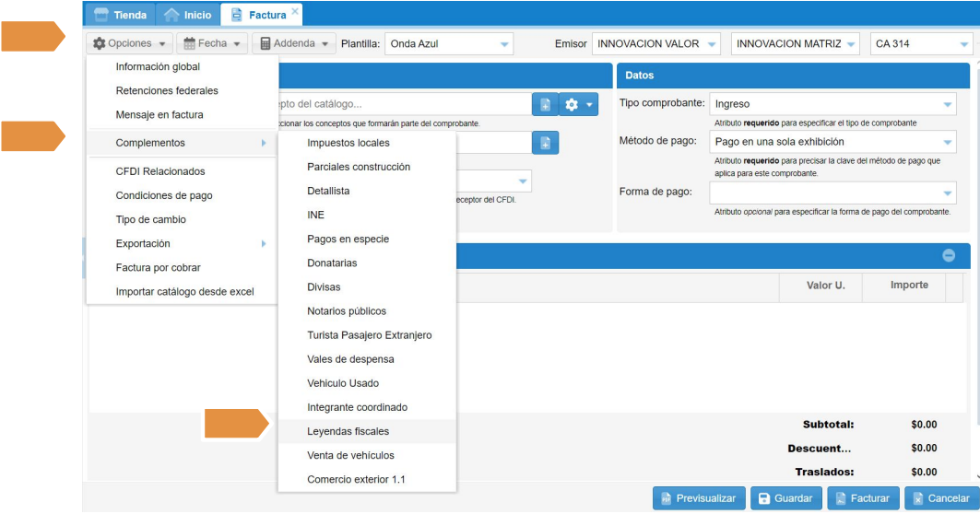This screenshot has width=980, height=514.
Task: Click the Facturar button
Action: pyautogui.click(x=862, y=498)
